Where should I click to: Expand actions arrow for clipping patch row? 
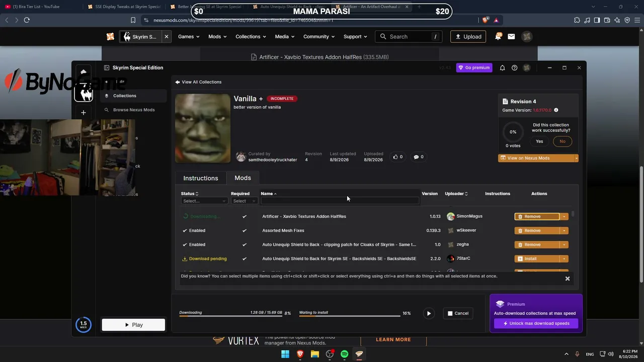pos(565,245)
